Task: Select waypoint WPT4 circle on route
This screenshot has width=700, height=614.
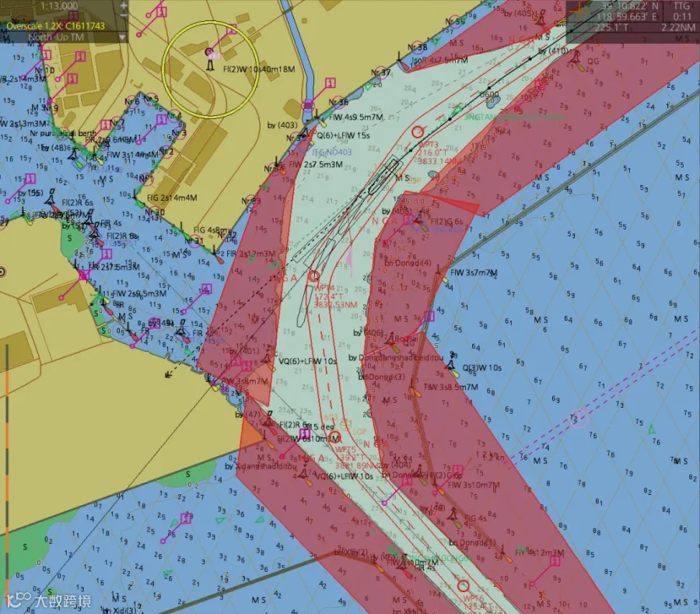Action: pyautogui.click(x=314, y=276)
